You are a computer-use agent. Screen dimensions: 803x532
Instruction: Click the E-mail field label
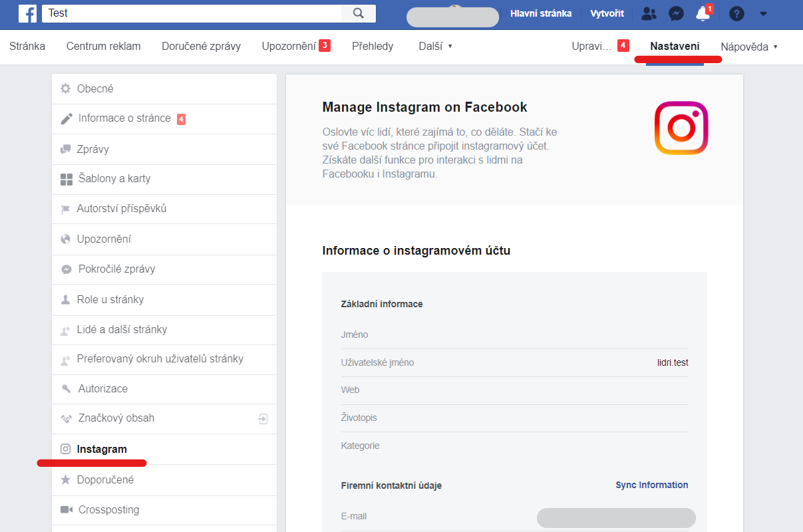point(353,516)
